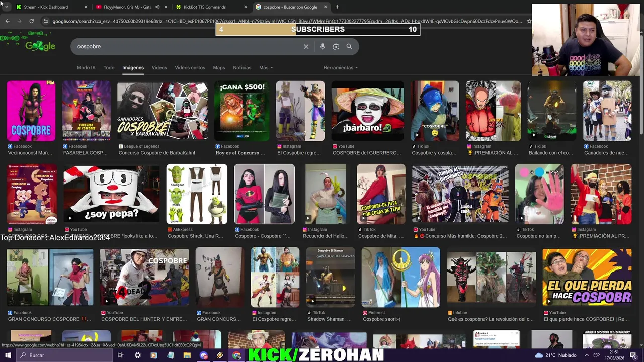Open Windows Start menu

8,355
